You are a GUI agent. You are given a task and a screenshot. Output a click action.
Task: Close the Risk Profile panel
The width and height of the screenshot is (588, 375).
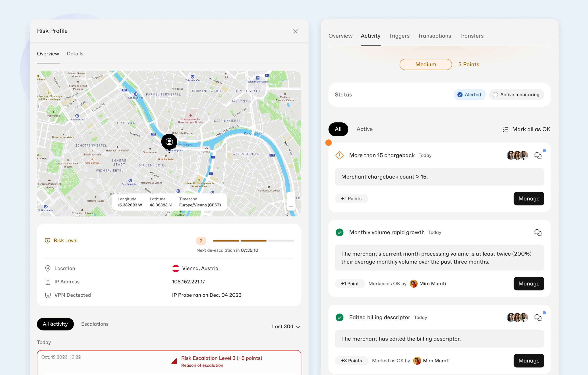295,31
